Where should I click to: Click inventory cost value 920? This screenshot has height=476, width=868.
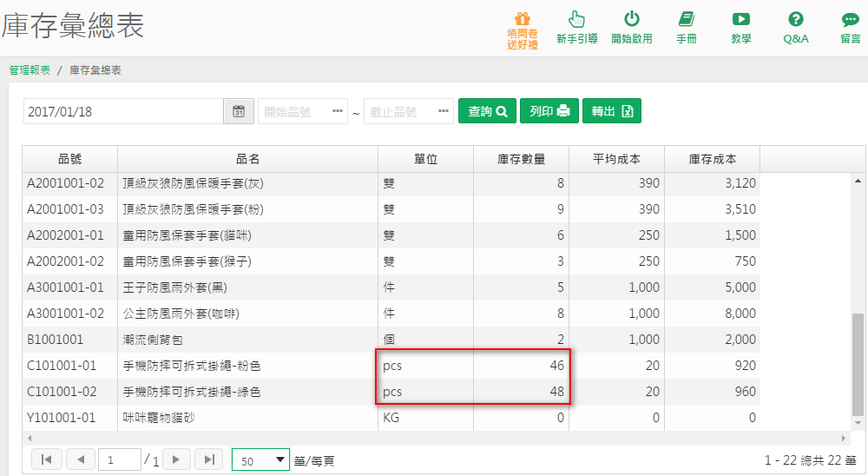pos(745,366)
